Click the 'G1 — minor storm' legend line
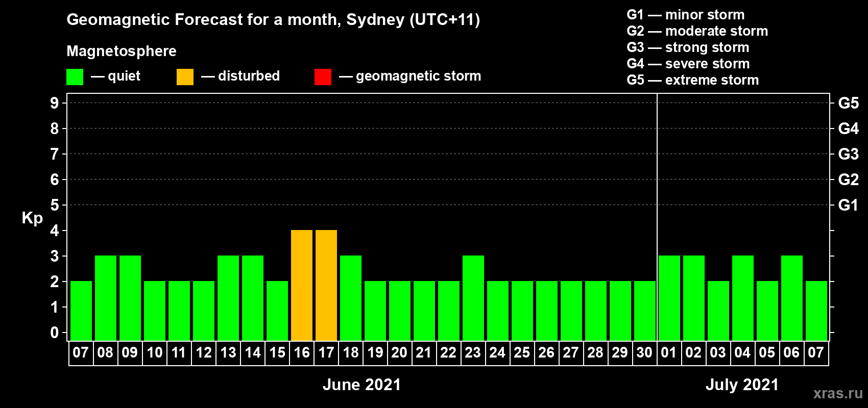Screen dimensions: 868x408 [x=686, y=15]
